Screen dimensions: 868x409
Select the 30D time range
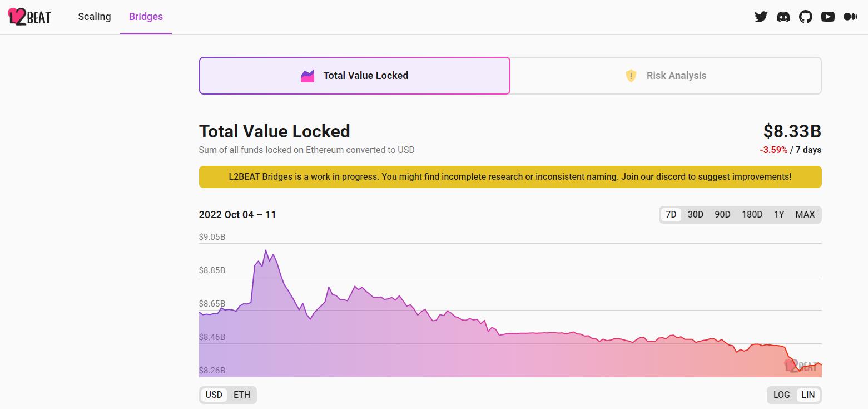695,214
